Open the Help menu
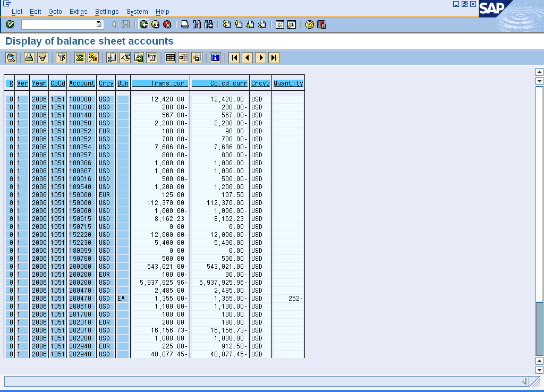Viewport: 544px width, 392px height. [x=163, y=12]
